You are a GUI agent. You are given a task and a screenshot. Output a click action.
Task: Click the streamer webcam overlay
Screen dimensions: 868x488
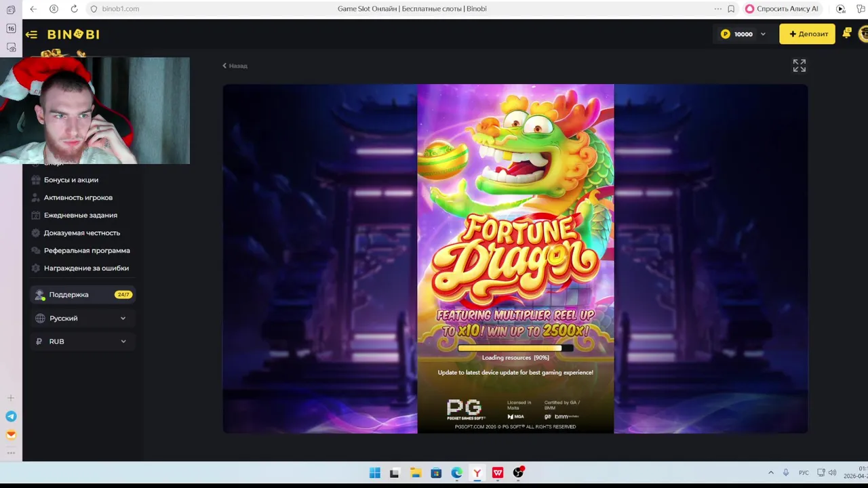tap(95, 110)
